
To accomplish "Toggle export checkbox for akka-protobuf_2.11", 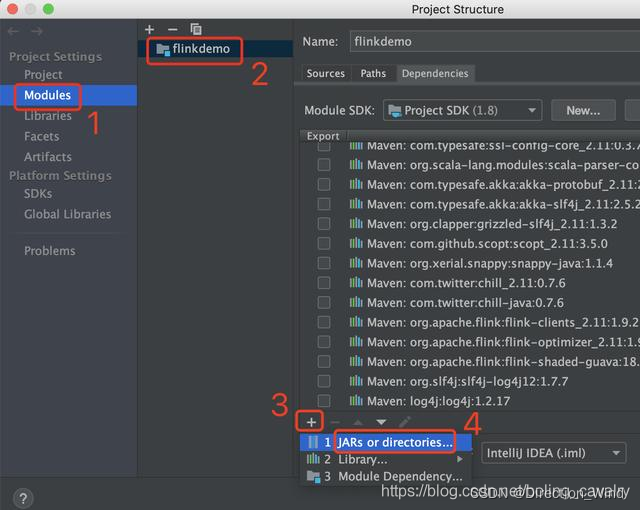I will (x=324, y=184).
